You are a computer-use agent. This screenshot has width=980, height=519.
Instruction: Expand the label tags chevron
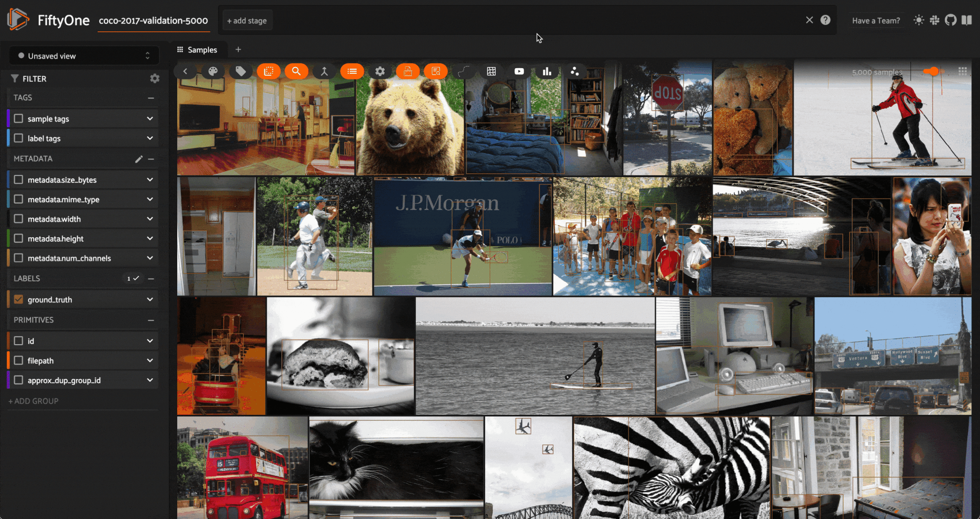click(x=150, y=138)
